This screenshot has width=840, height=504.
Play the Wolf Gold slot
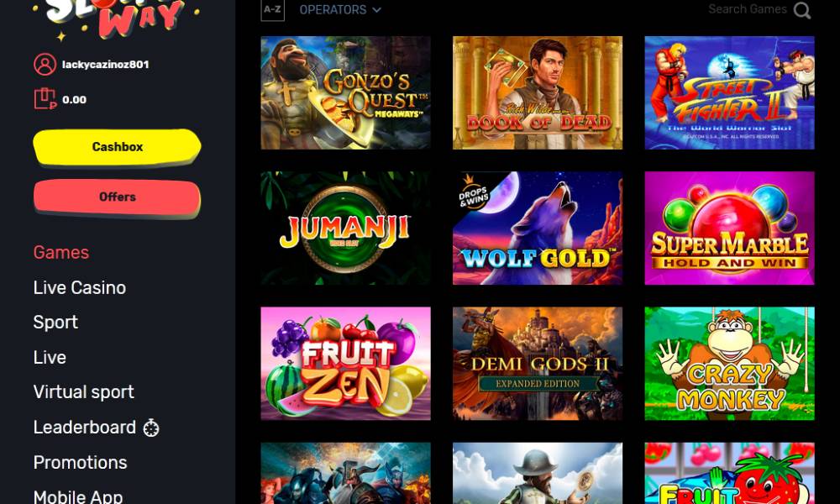[538, 228]
